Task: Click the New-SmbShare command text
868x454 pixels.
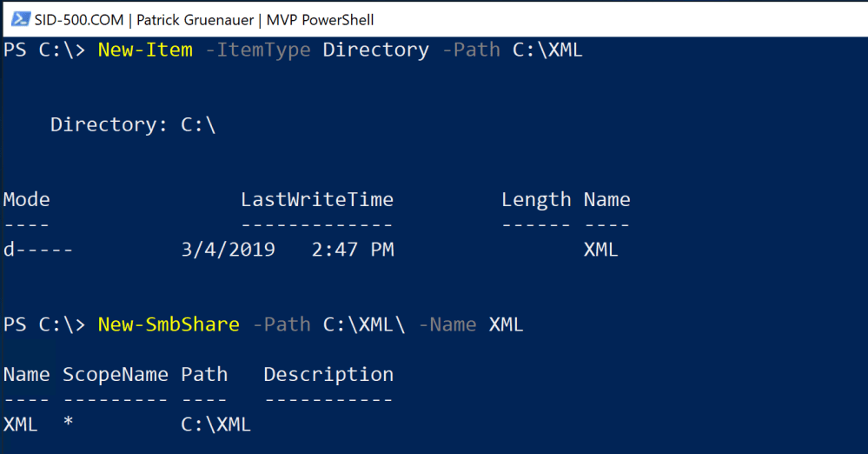Action: (x=169, y=324)
